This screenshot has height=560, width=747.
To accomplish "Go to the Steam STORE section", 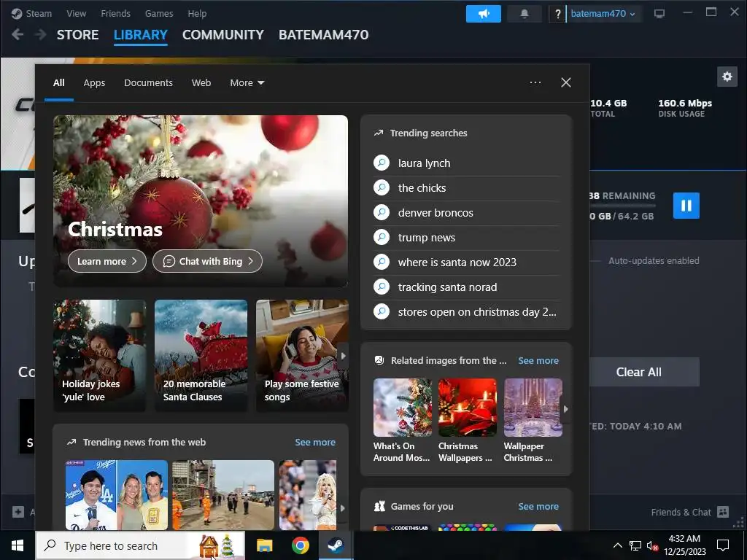I will (77, 35).
